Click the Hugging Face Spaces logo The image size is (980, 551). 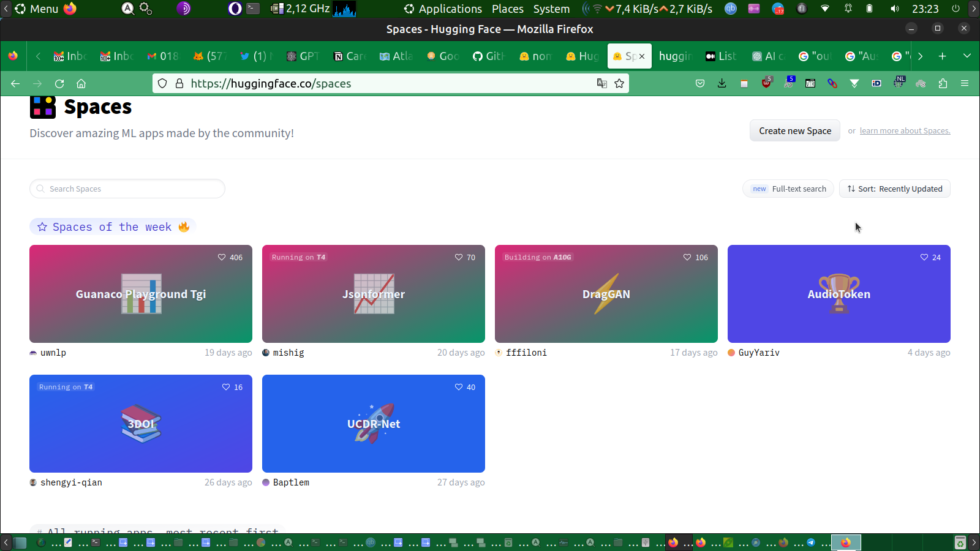tap(43, 107)
